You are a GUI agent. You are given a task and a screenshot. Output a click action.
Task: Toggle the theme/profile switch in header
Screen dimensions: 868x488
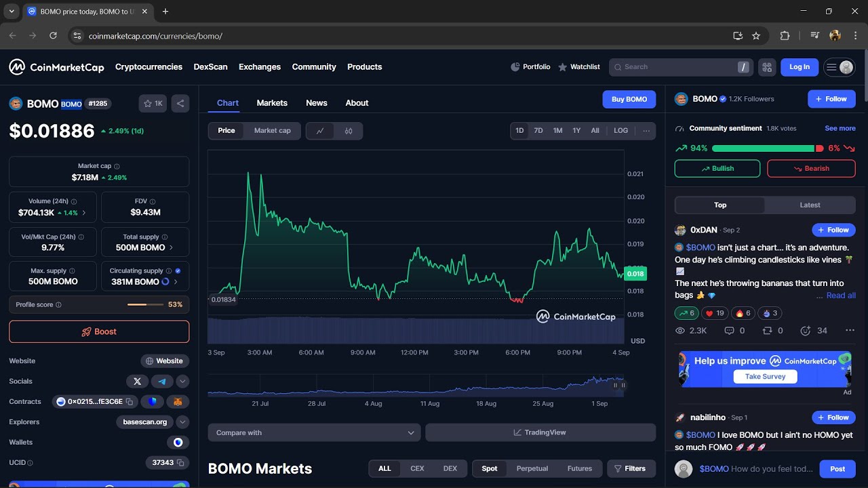(839, 67)
